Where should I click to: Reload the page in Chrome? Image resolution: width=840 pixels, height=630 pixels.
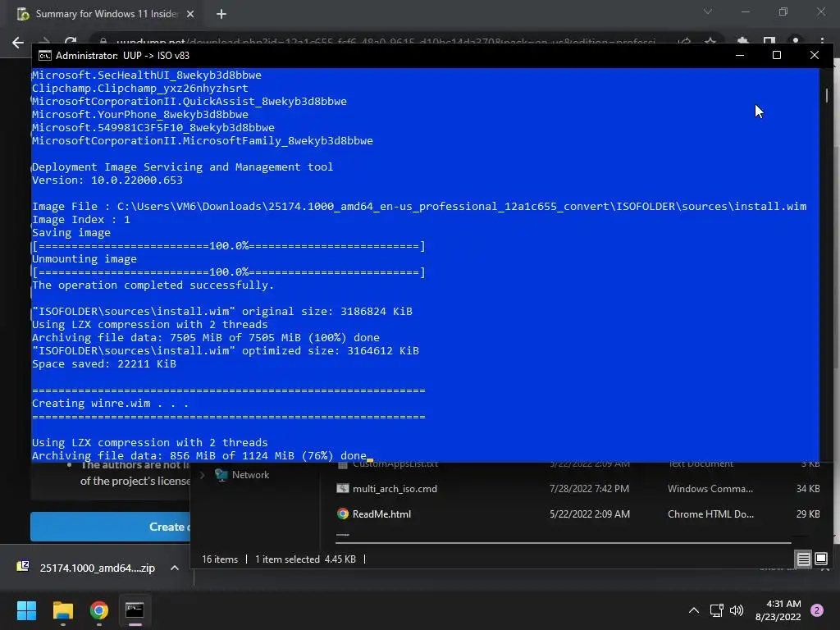click(71, 42)
